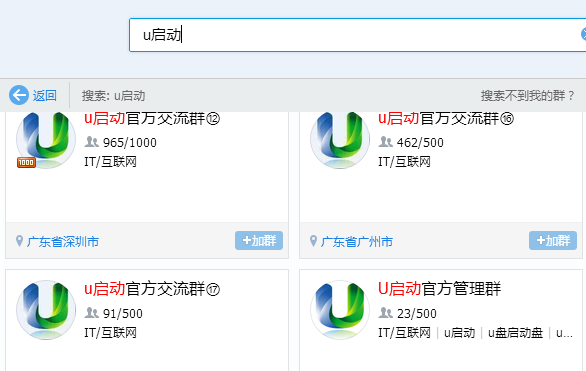Open avatar of U启动官方管理群
This screenshot has height=371, width=586.
click(340, 310)
